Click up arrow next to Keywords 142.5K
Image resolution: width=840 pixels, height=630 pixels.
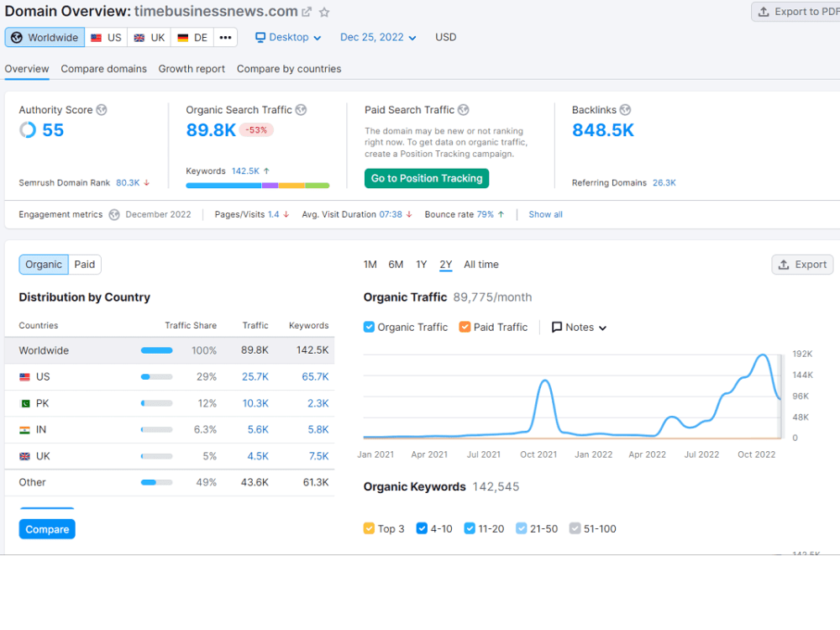tap(266, 171)
